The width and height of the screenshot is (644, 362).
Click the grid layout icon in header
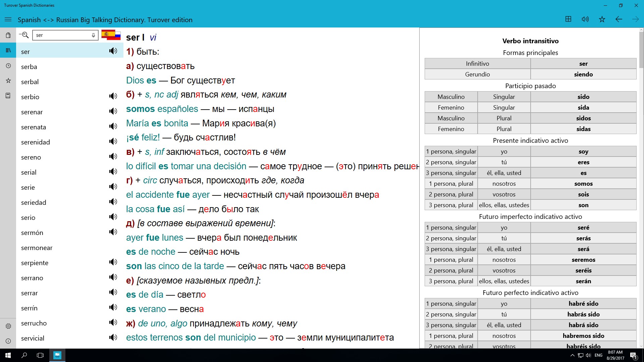pos(568,19)
